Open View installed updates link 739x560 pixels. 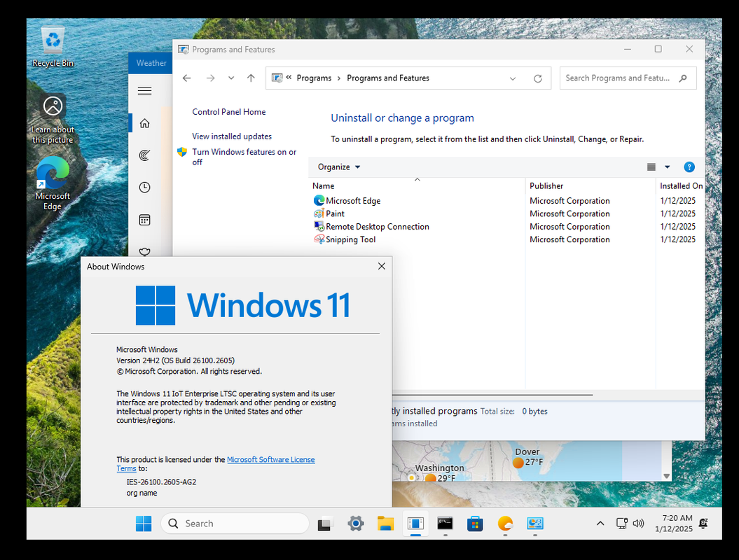[x=232, y=136]
